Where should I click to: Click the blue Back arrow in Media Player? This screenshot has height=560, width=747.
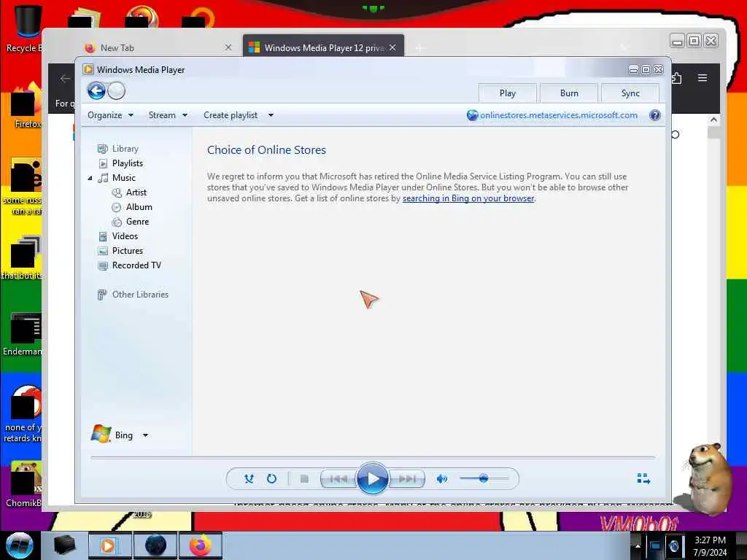(x=96, y=90)
